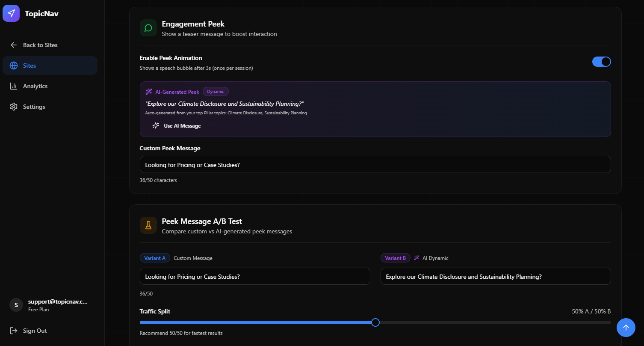This screenshot has height=346, width=644.
Task: Click the Engagement Peek speech bubble icon
Action: click(148, 27)
